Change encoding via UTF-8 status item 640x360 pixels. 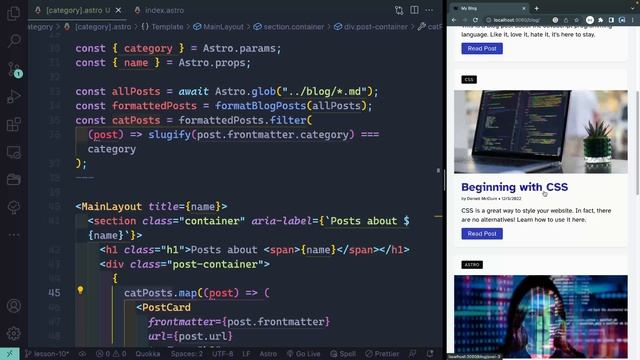(223, 353)
